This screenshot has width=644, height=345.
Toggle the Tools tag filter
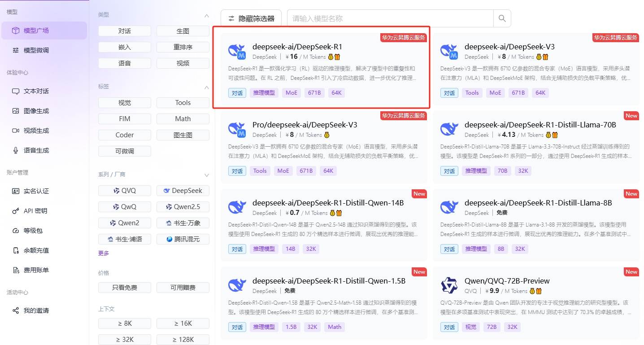click(183, 103)
